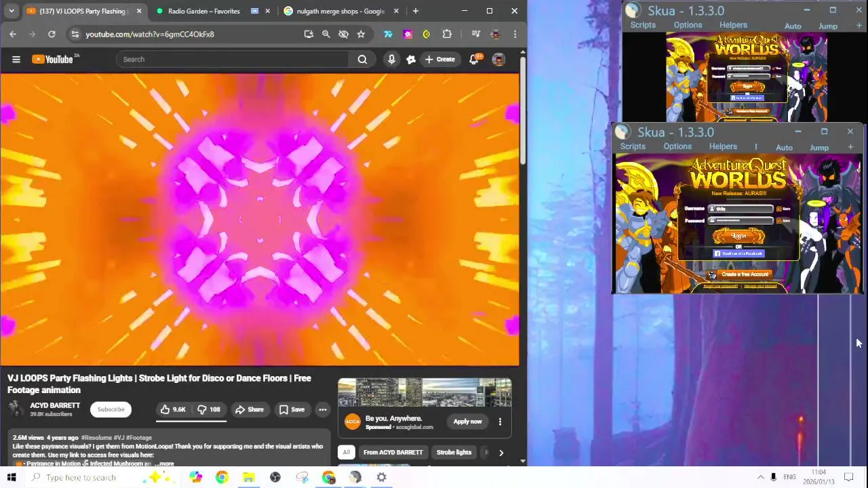The image size is (868, 488).
Task: Click Auto in the front Skua window
Action: (x=784, y=148)
